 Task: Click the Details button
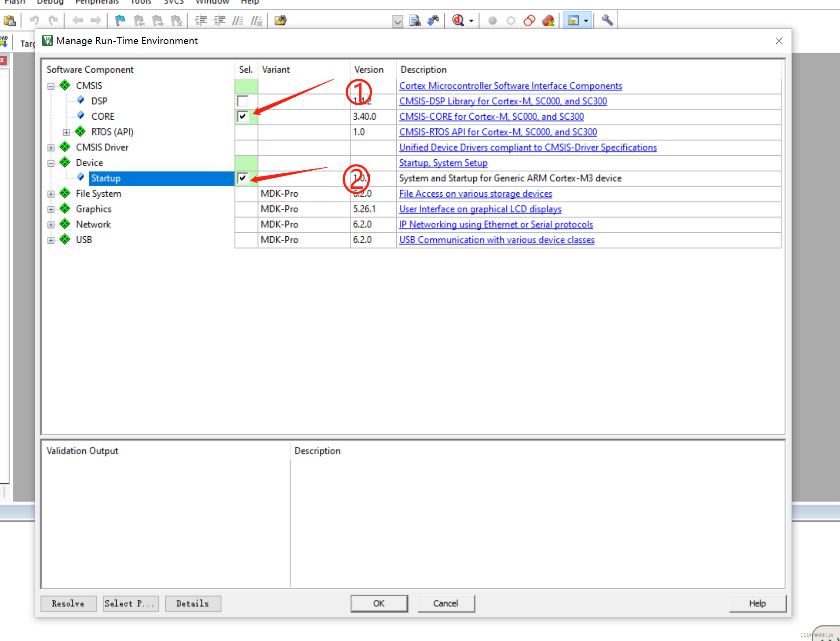(x=193, y=604)
